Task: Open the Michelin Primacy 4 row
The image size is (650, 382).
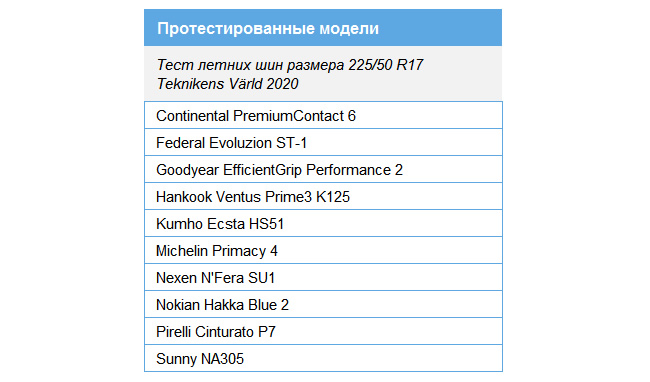Action: 323,250
